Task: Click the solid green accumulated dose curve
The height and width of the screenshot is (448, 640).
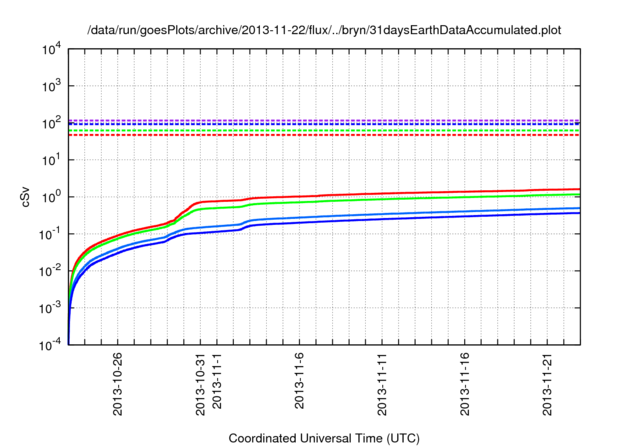Action: click(450, 198)
